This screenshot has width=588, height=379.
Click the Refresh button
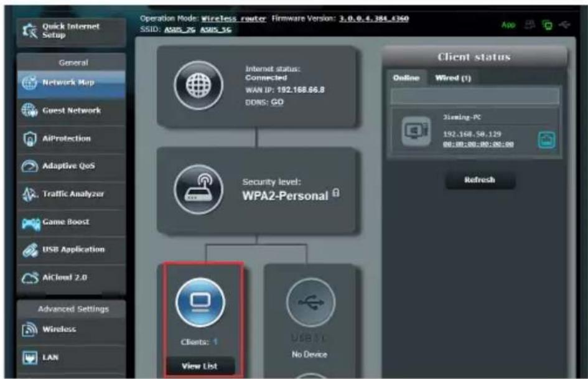[480, 180]
